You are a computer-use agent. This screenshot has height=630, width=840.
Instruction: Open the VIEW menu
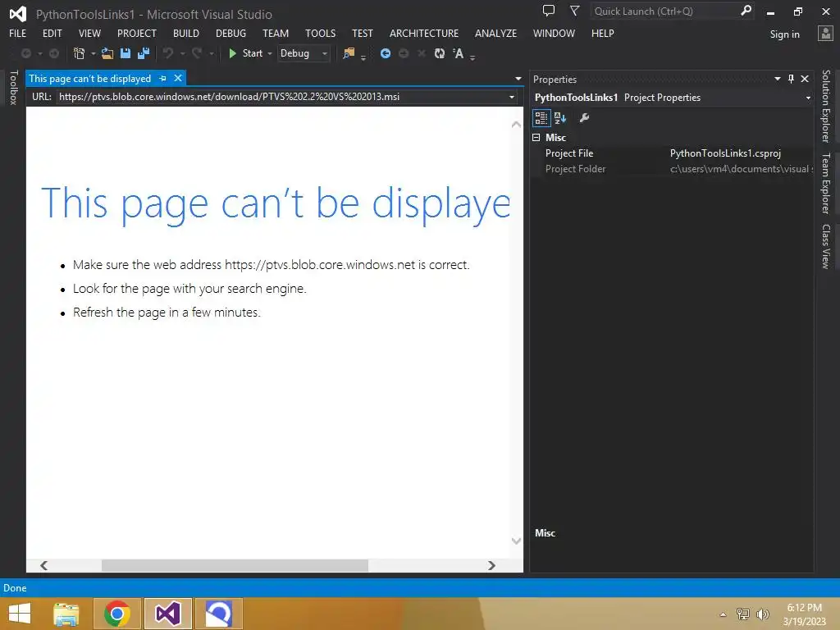click(89, 33)
